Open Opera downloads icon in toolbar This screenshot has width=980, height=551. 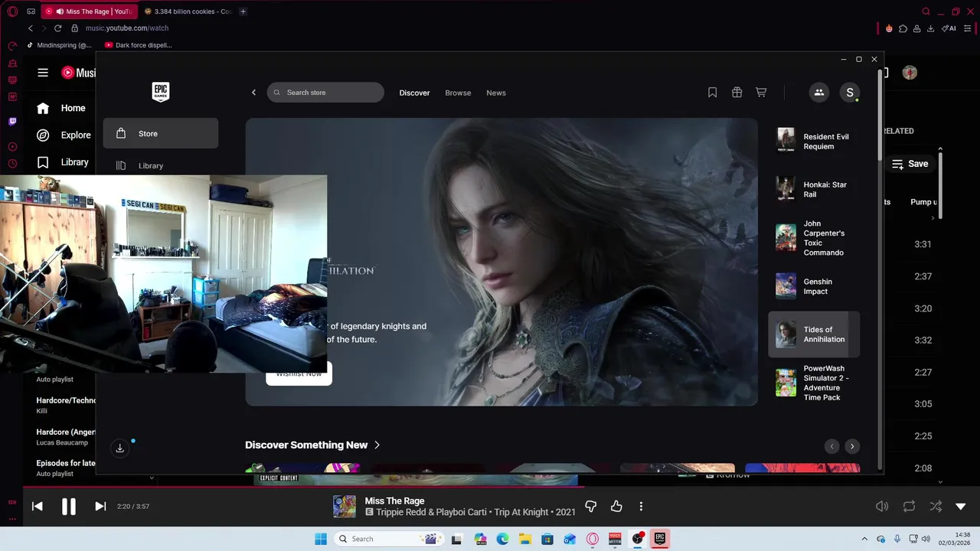pos(930,28)
